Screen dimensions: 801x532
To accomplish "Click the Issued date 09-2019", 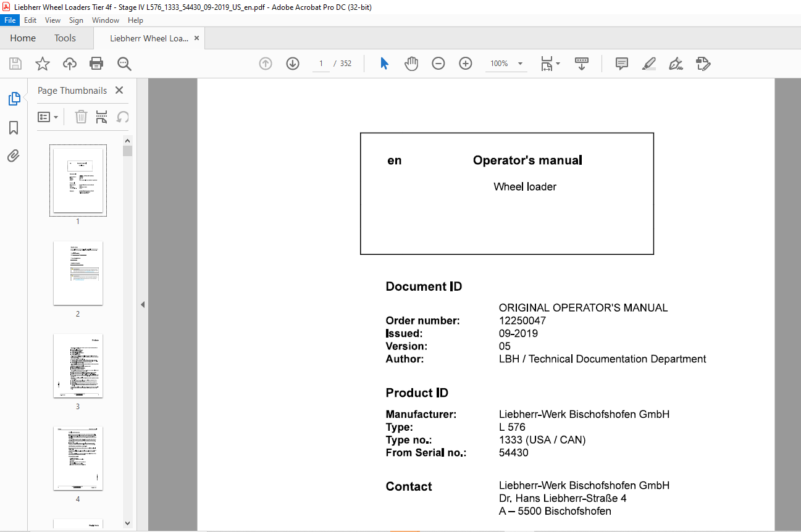I will [518, 333].
